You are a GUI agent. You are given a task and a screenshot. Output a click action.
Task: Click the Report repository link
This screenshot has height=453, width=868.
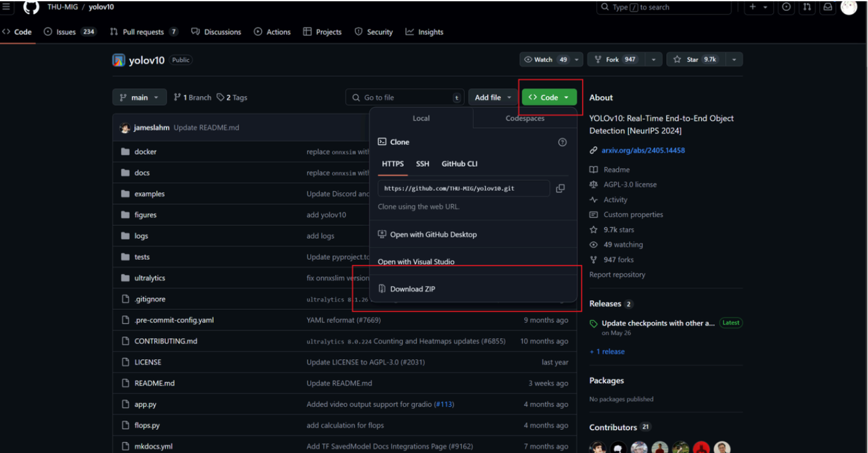pyautogui.click(x=617, y=275)
